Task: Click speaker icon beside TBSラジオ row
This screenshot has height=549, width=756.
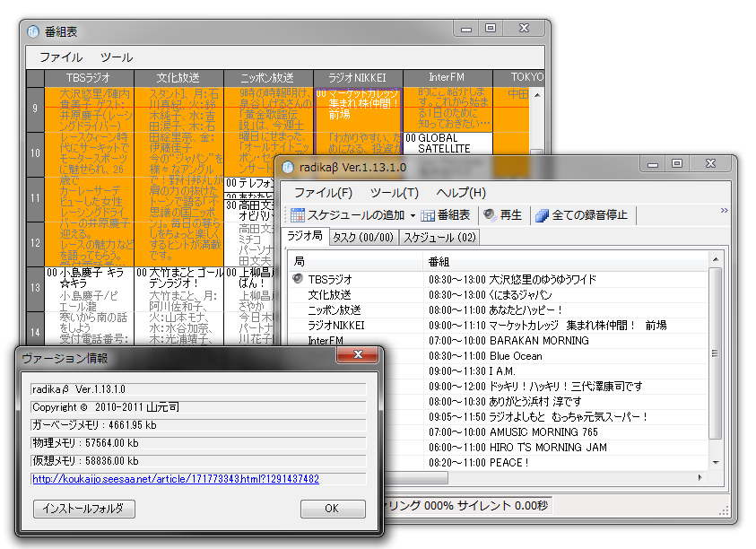Action: tap(298, 278)
